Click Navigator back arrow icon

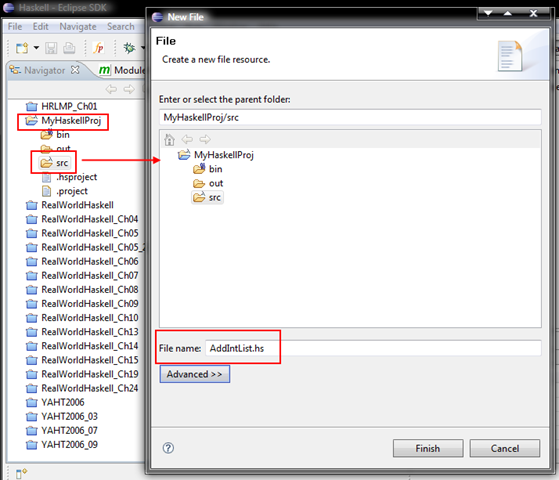pyautogui.click(x=111, y=89)
